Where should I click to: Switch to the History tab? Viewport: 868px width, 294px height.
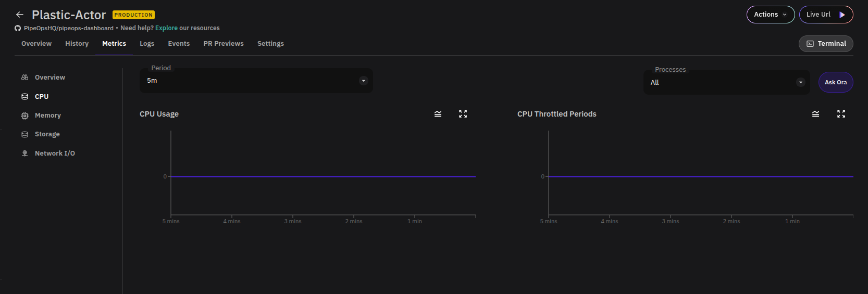(77, 44)
